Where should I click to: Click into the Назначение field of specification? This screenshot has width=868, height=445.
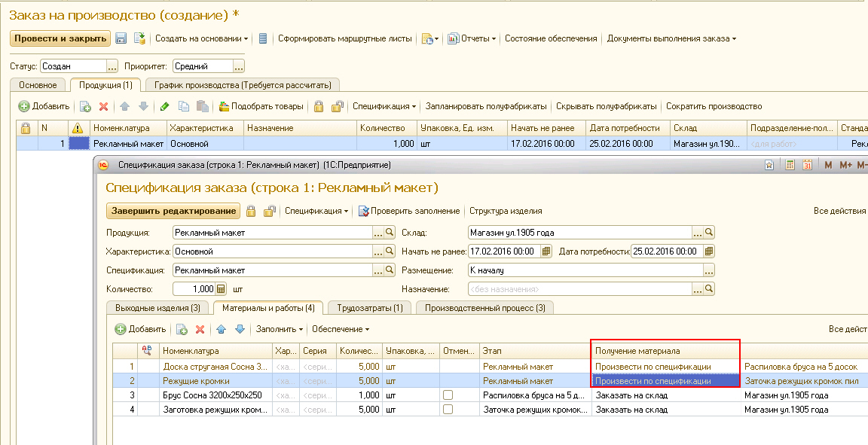point(579,289)
